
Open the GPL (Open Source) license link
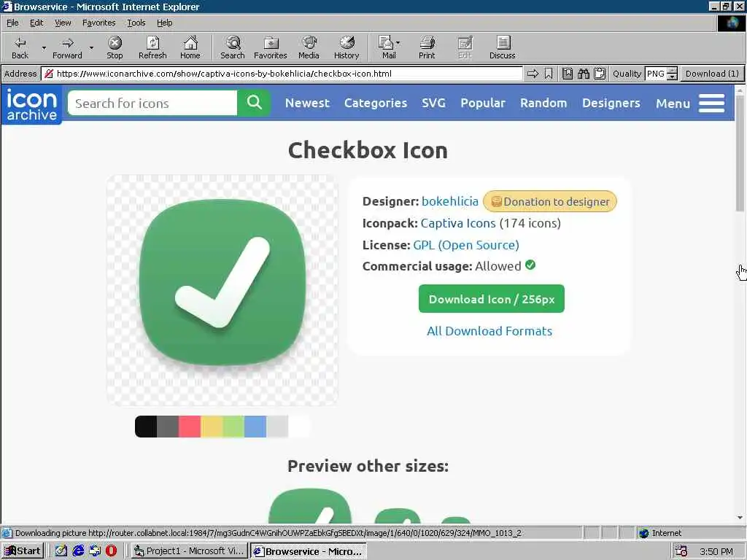click(x=466, y=245)
